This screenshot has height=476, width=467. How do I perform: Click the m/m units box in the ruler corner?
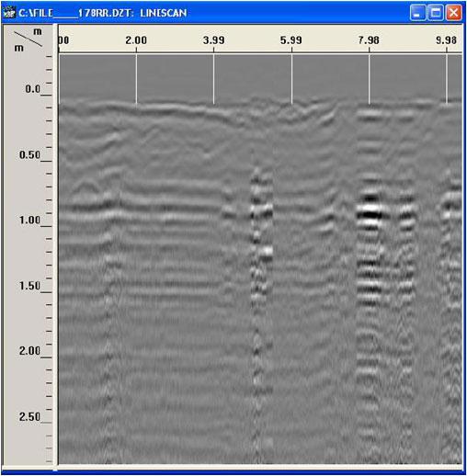[x=28, y=40]
